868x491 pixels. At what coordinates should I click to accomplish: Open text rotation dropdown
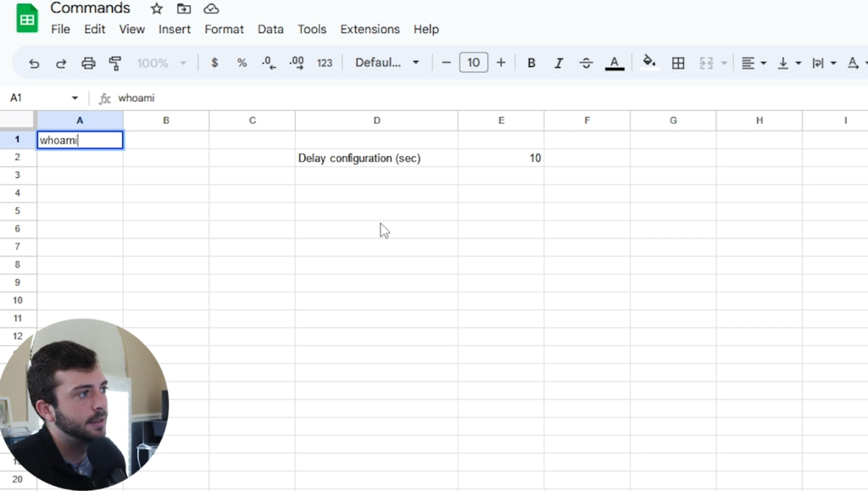point(856,63)
